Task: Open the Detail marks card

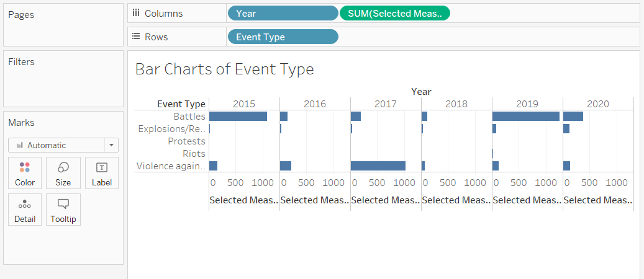Action: [25, 204]
